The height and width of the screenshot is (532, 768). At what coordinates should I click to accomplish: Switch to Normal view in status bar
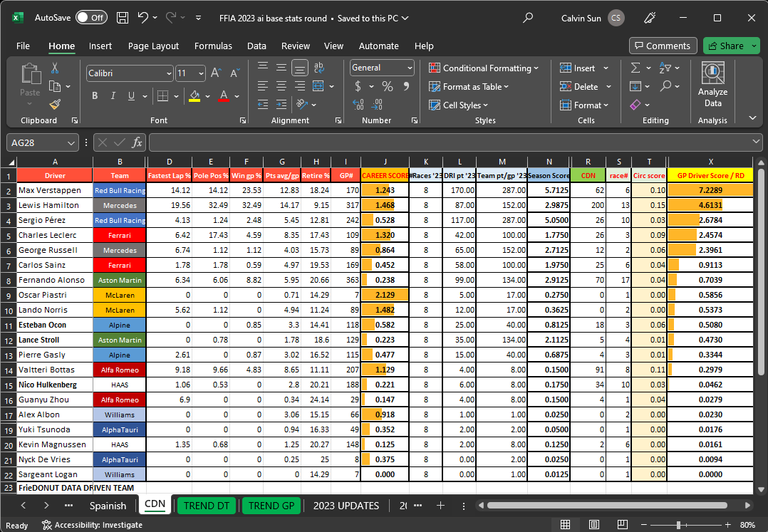(565, 525)
